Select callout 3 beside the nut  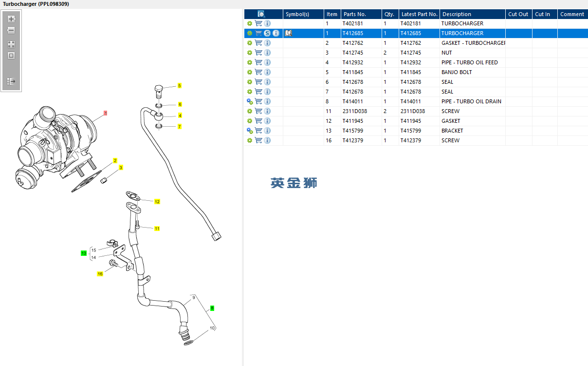pyautogui.click(x=121, y=167)
